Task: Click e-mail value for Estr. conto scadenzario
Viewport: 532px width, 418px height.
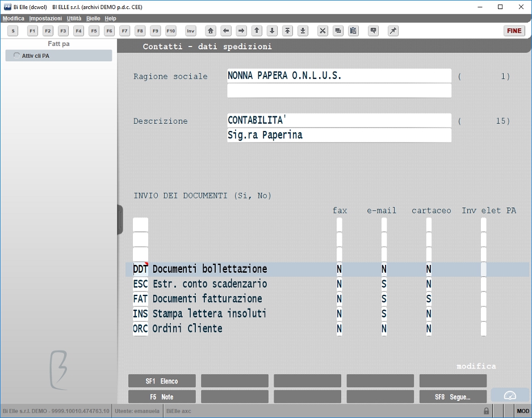Action: [x=384, y=284]
